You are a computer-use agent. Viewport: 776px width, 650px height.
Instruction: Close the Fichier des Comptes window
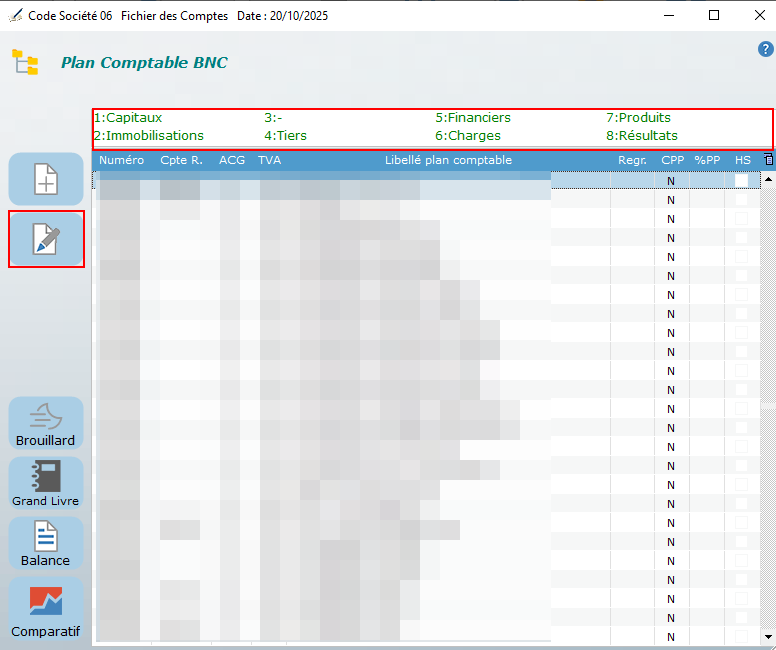760,15
